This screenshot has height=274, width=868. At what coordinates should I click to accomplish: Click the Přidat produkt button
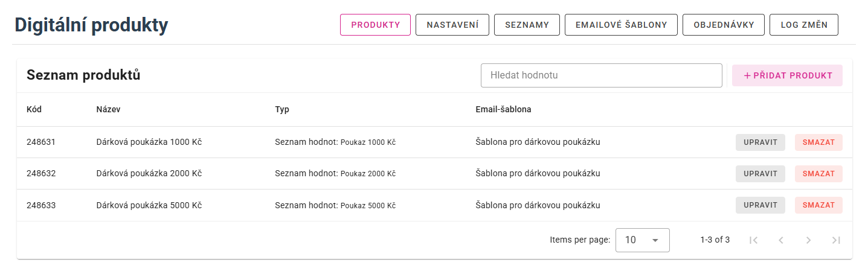(787, 75)
